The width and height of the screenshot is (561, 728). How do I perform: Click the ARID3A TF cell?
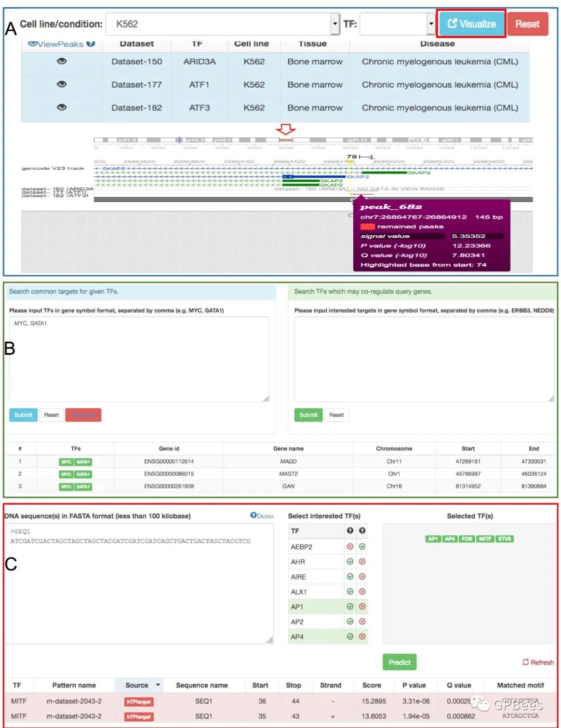(199, 61)
